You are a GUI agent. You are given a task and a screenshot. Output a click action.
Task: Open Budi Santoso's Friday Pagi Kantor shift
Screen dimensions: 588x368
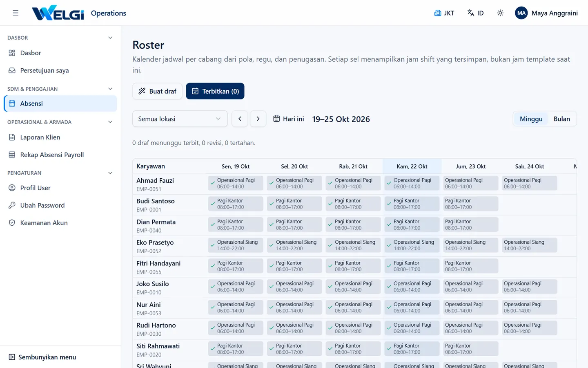pos(471,204)
